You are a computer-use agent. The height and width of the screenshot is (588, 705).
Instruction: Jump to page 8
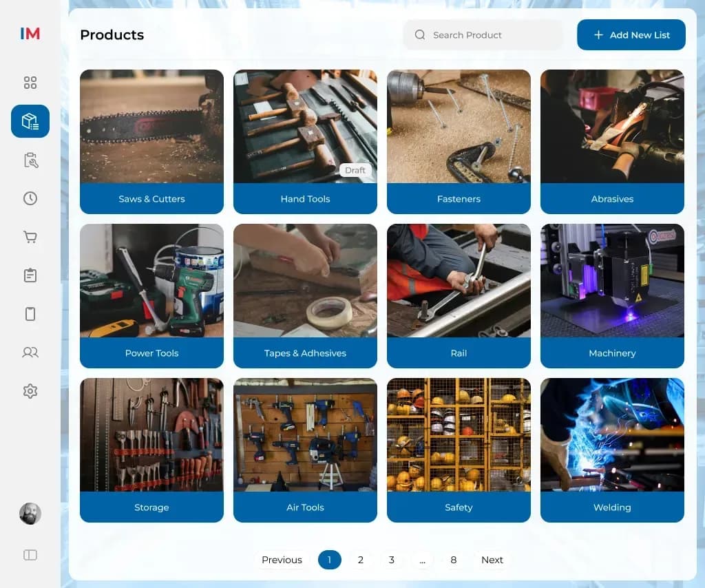pos(454,560)
